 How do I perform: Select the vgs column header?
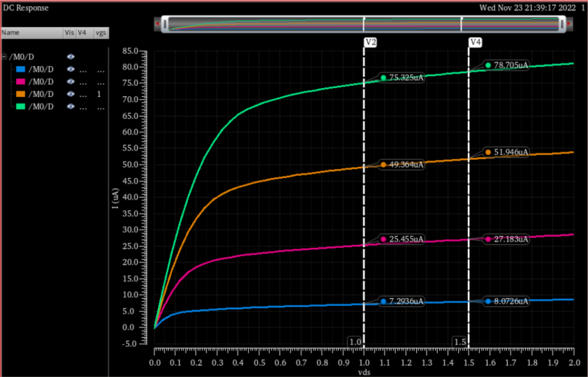click(x=101, y=32)
